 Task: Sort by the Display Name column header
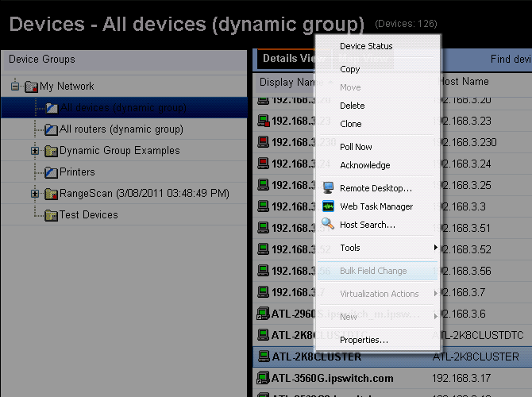(x=291, y=82)
